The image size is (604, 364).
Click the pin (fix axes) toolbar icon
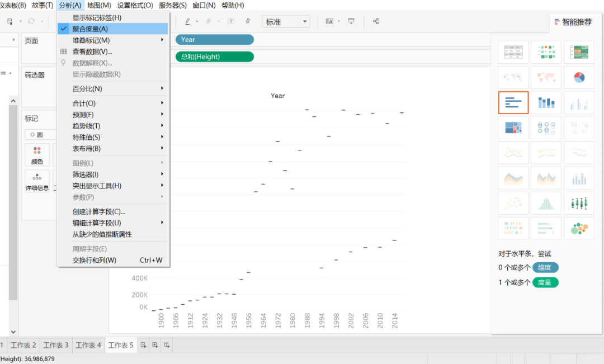point(248,21)
